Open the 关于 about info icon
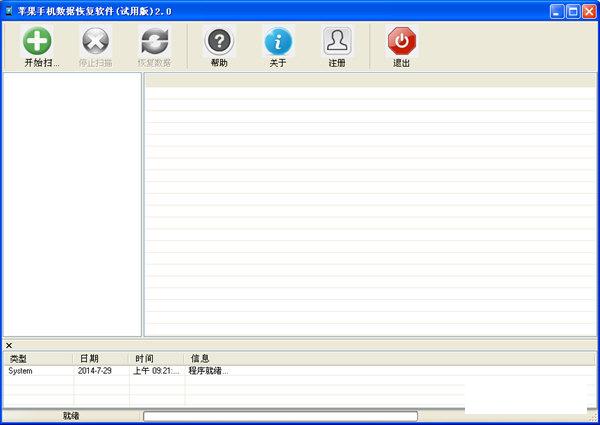The height and width of the screenshot is (425, 600). 278,42
